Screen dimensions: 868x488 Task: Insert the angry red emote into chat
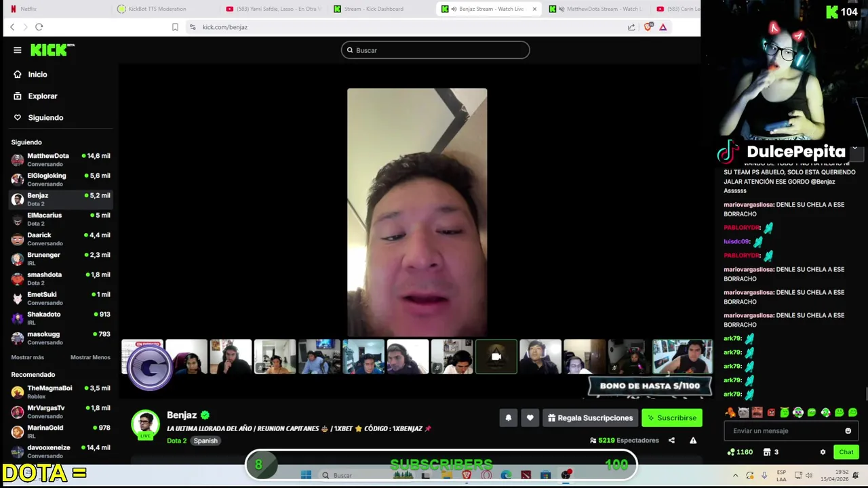pyautogui.click(x=771, y=413)
